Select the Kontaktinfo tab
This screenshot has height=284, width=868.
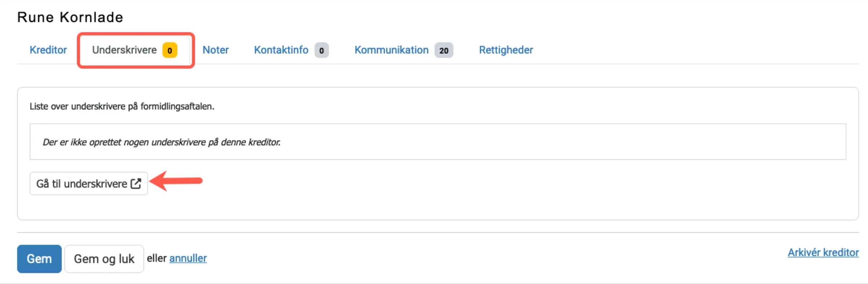tap(281, 50)
